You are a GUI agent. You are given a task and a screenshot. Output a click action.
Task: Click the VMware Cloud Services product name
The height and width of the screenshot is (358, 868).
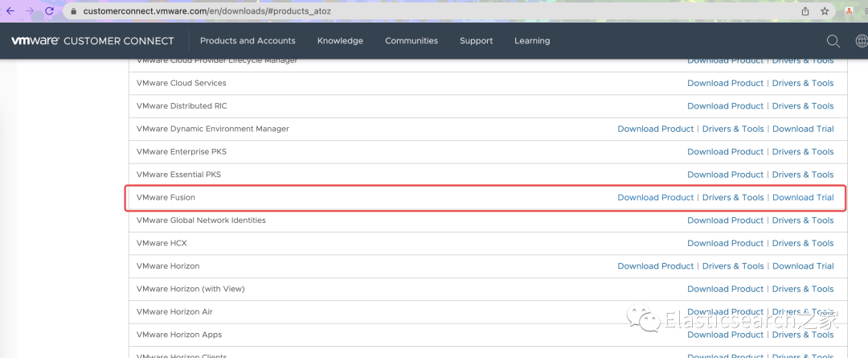point(181,83)
